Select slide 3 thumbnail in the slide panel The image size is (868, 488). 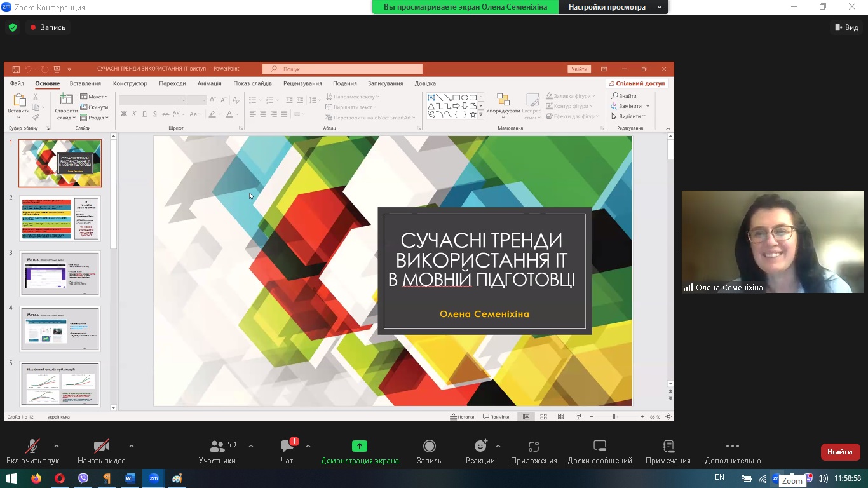pos(60,274)
